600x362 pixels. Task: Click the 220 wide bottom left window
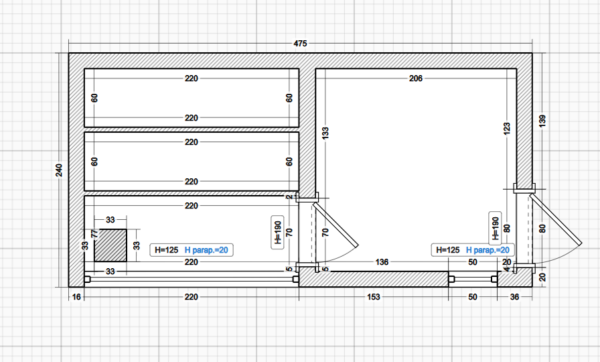tap(191, 279)
